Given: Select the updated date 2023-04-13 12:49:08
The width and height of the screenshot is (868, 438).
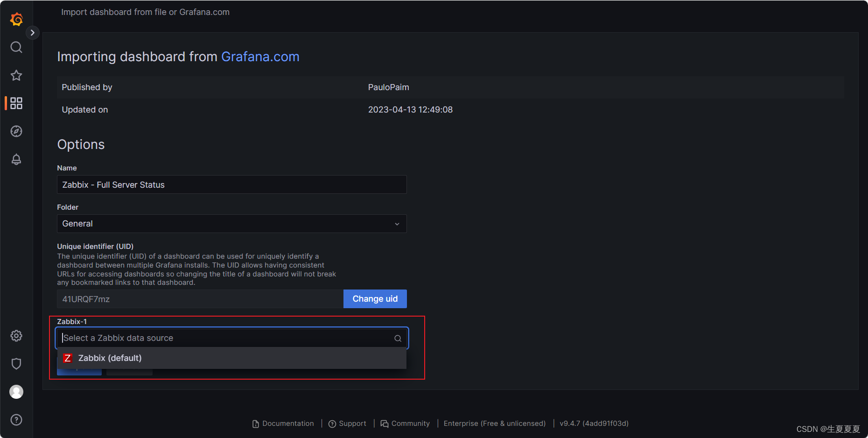Looking at the screenshot, I should click(410, 110).
